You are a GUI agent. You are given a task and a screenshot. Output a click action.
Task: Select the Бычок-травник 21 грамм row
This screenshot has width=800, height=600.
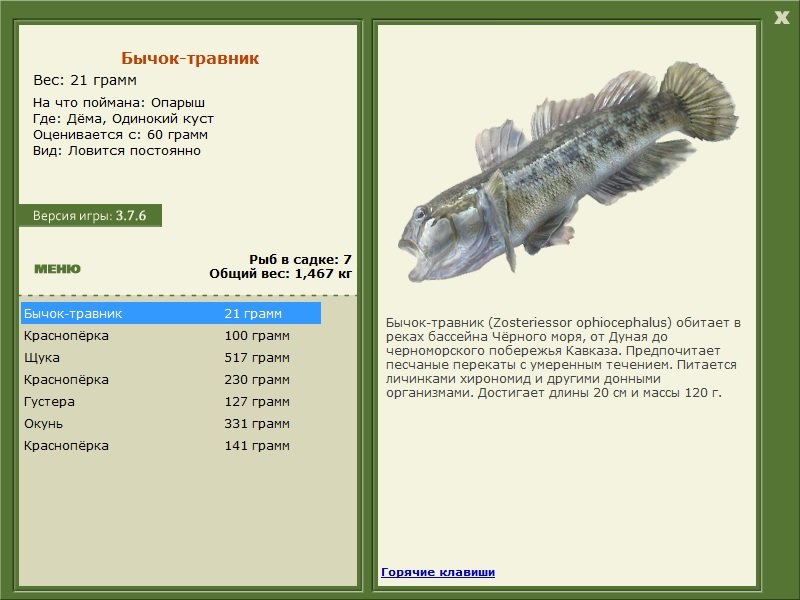pos(171,313)
